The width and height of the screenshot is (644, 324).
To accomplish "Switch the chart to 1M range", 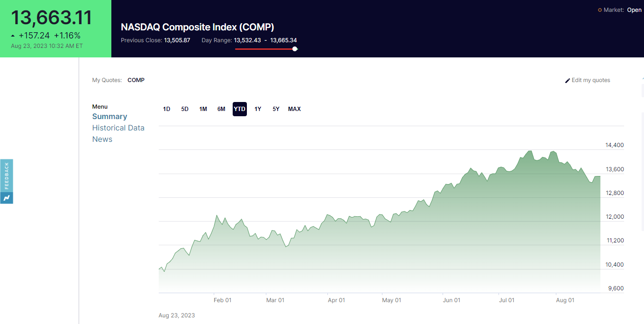I will (203, 109).
